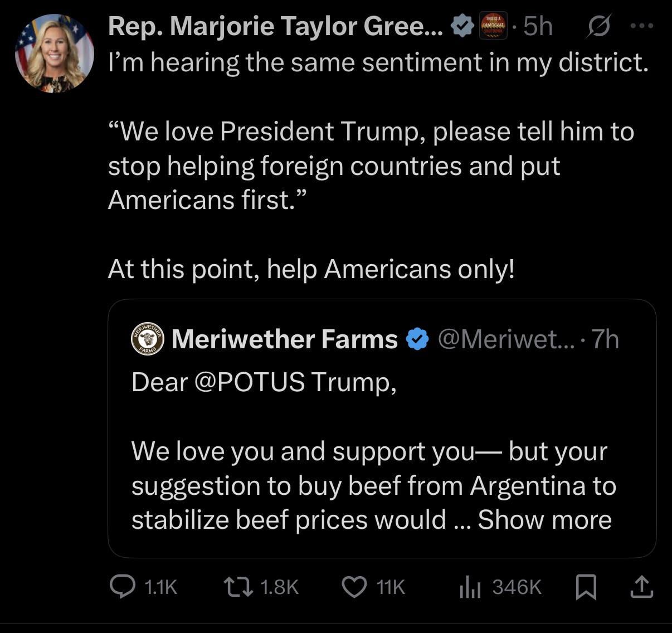The width and height of the screenshot is (672, 633).
Task: Open the Meriwether Farms account name
Action: click(284, 339)
